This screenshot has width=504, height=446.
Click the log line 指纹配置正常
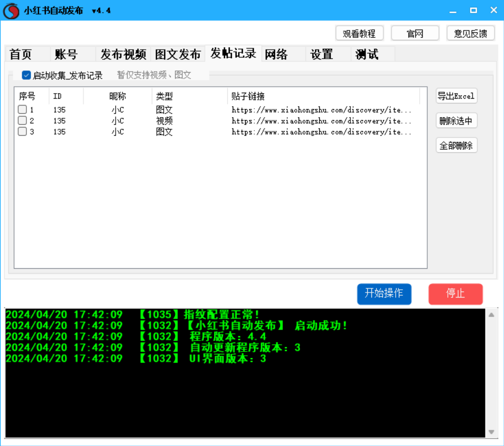(x=133, y=314)
